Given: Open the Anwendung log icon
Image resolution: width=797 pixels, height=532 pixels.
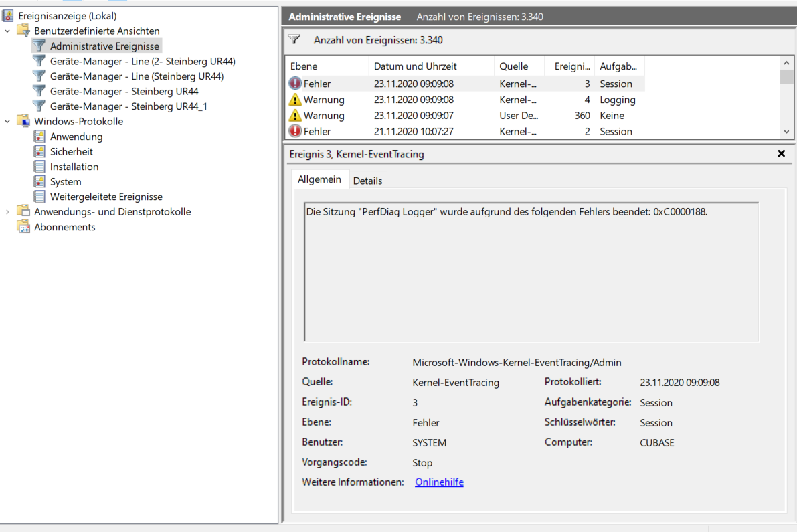Looking at the screenshot, I should 39,137.
